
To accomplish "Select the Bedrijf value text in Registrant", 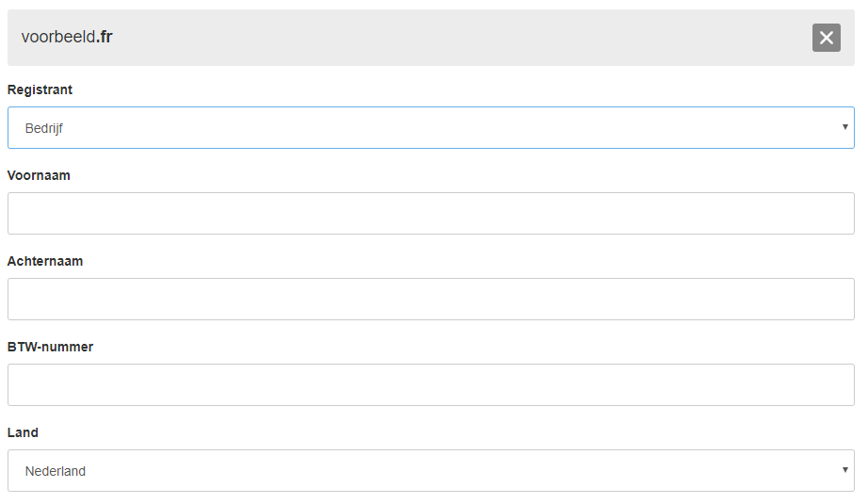I will tap(43, 128).
